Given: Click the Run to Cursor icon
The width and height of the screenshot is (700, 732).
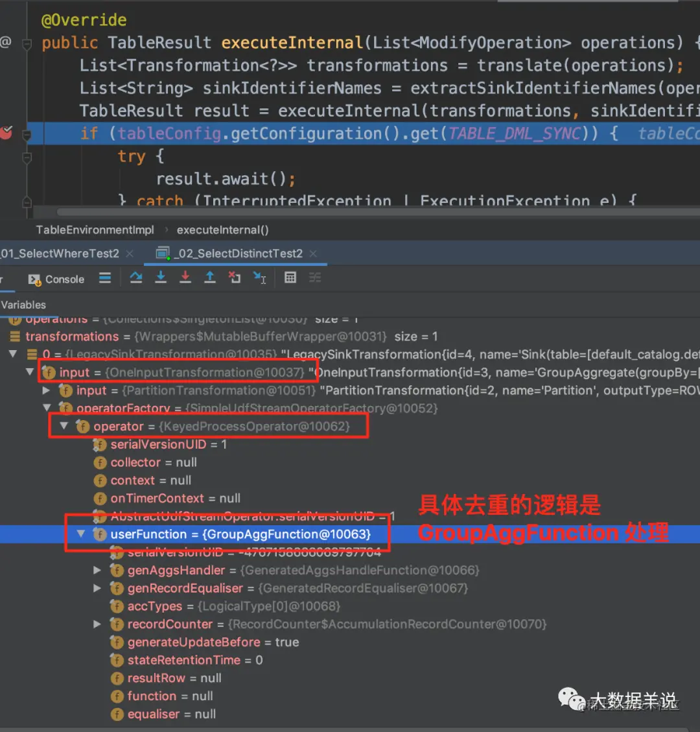Looking at the screenshot, I should point(259,277).
